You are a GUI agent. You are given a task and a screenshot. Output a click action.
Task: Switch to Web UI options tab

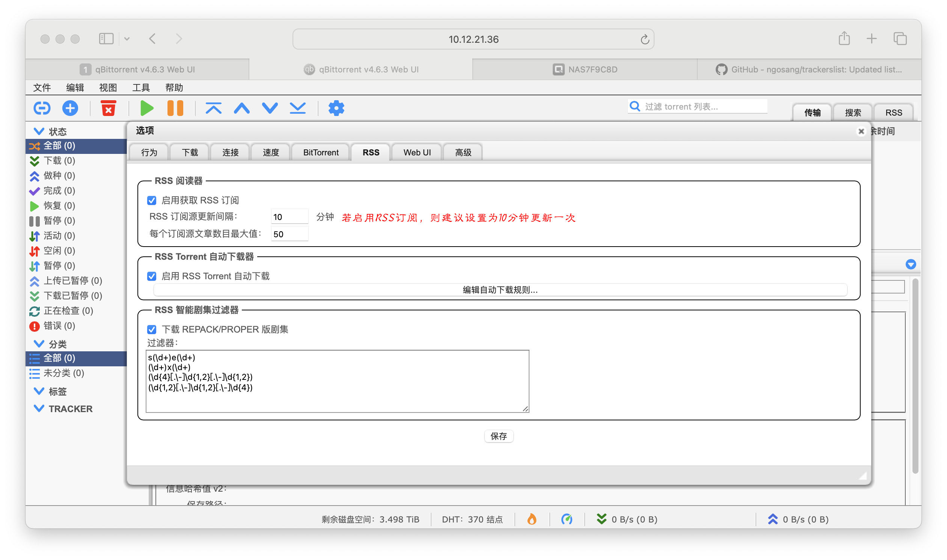coord(417,152)
